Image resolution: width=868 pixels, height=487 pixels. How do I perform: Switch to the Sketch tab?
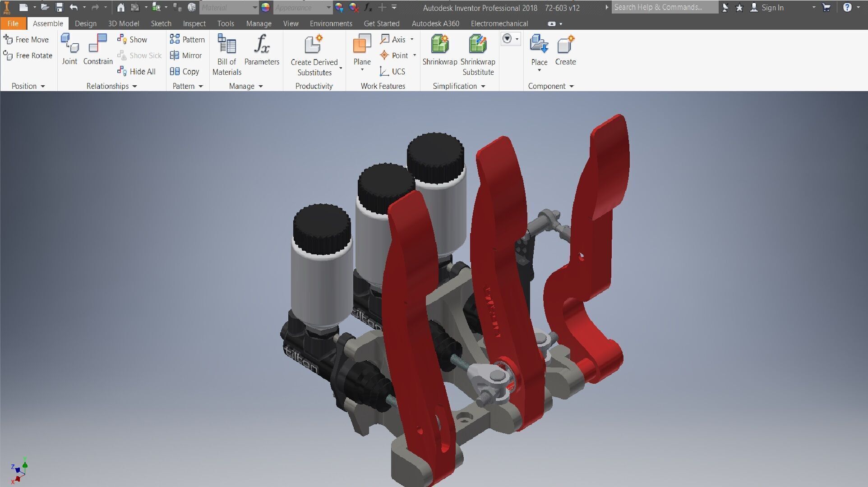(x=161, y=23)
